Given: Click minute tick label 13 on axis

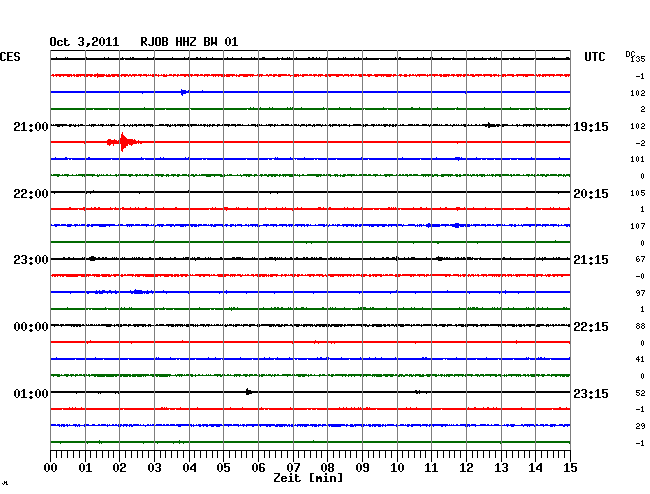Looking at the screenshot, I should (x=501, y=468).
